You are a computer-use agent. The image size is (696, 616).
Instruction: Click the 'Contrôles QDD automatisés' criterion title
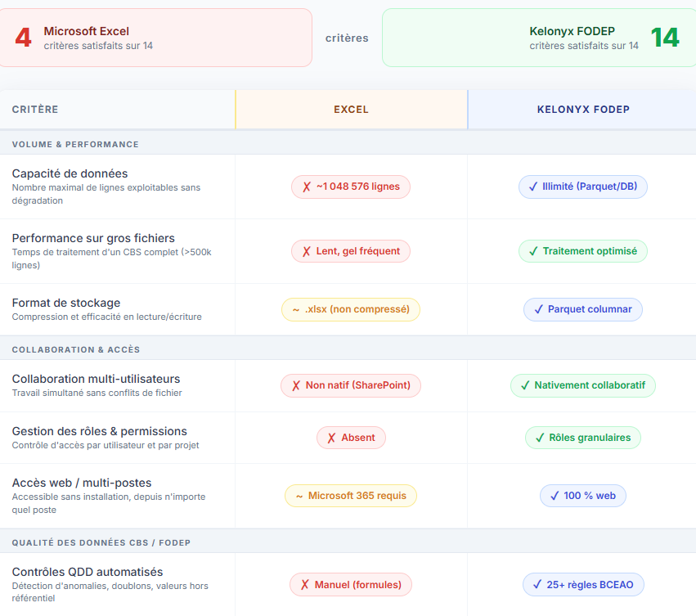click(x=88, y=572)
